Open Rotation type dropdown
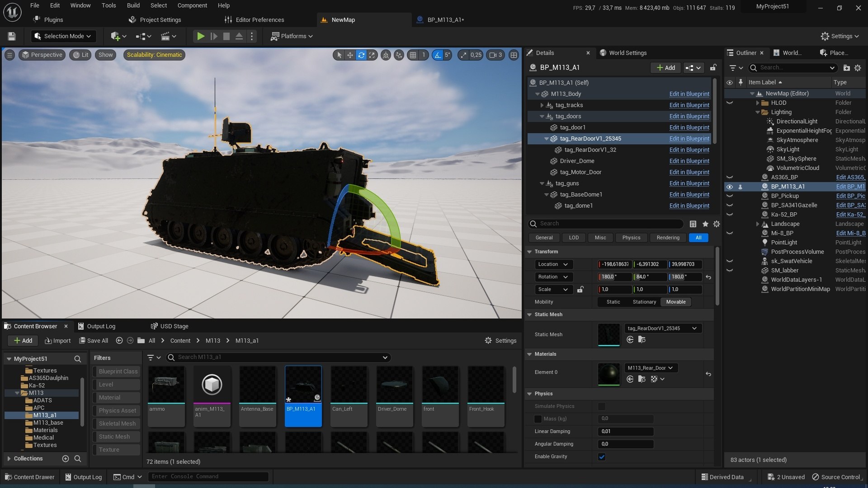The image size is (868, 488). coord(553,277)
